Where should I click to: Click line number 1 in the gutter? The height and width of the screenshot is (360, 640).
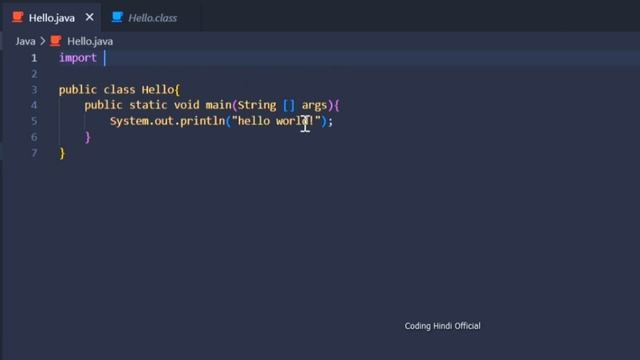click(x=34, y=58)
